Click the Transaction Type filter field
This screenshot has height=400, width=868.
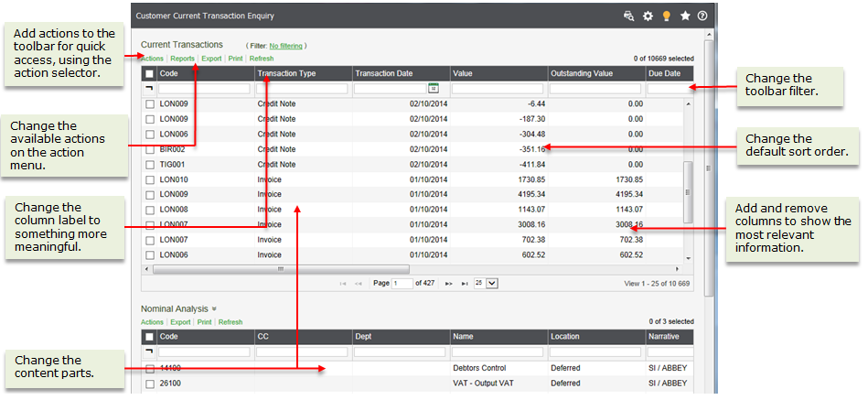point(302,89)
